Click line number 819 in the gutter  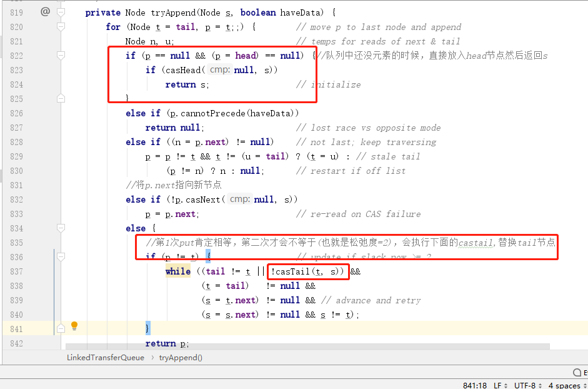tap(16, 13)
